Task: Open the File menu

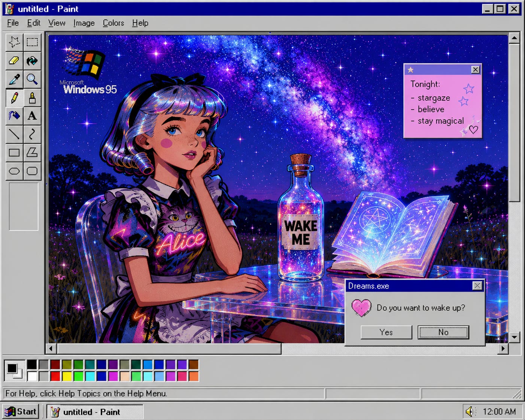Action: pos(13,23)
